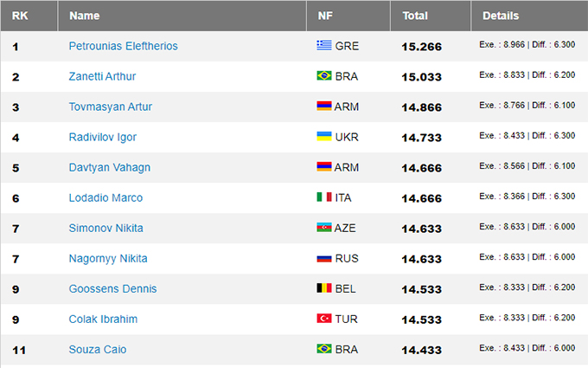Click the Belgium flag icon

point(324,288)
